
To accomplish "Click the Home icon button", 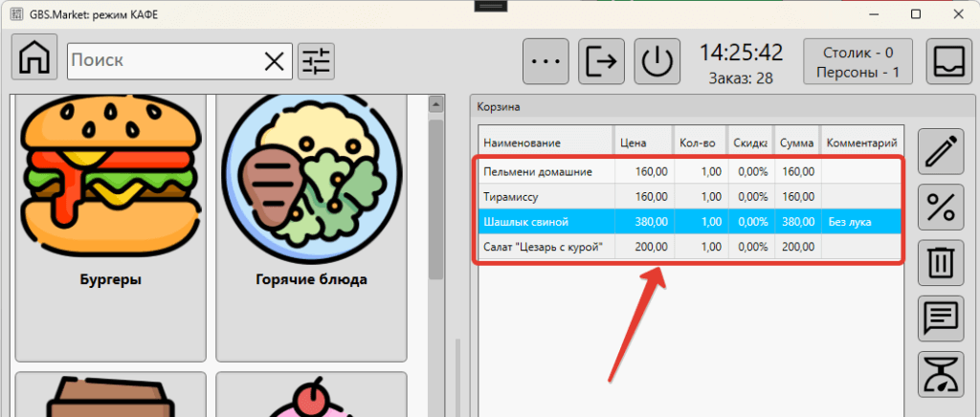I will tap(35, 58).
